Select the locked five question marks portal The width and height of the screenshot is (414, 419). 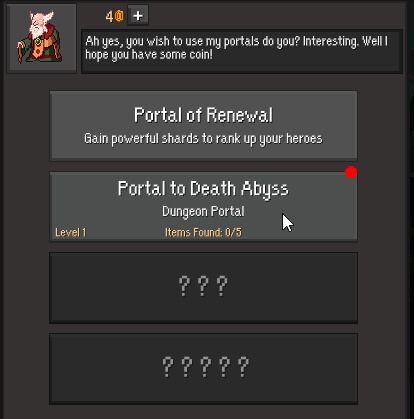(x=203, y=368)
